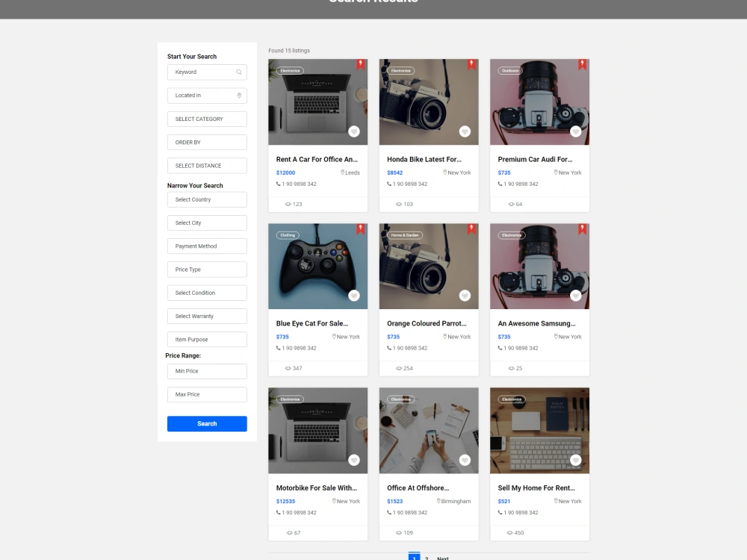Viewport: 747px width, 560px height.
Task: Click the Next pagination link
Action: point(443,558)
